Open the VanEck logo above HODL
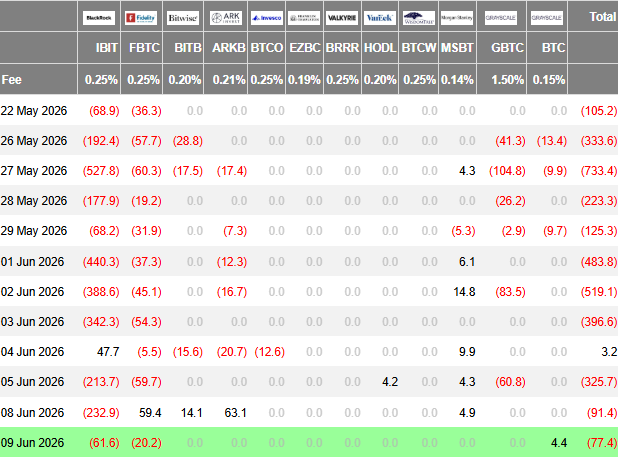This screenshot has width=618, height=457. pyautogui.click(x=380, y=18)
